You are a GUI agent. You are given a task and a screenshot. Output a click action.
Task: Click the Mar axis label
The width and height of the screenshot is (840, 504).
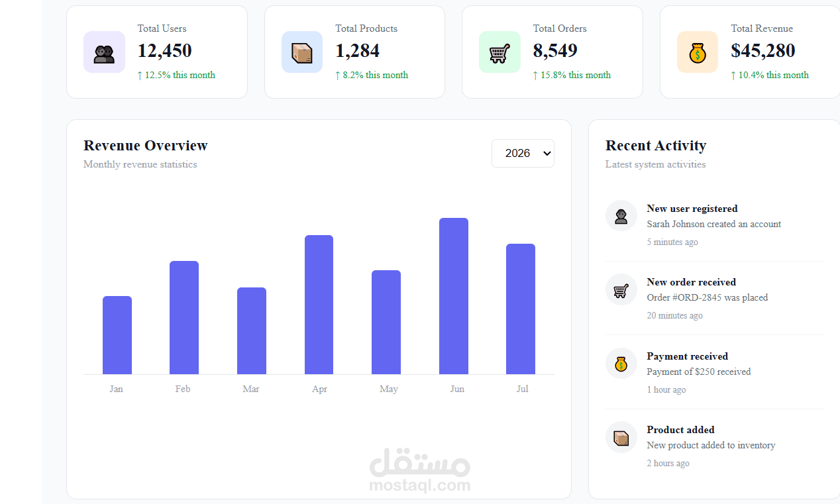(251, 389)
